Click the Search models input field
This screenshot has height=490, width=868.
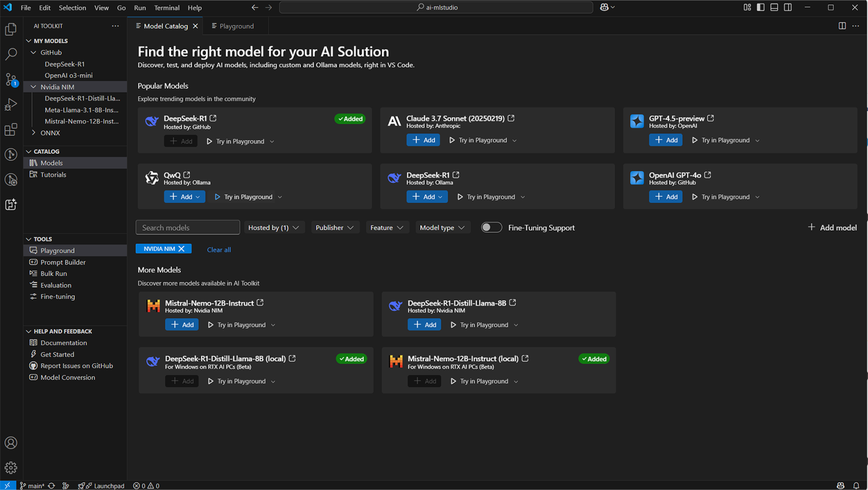tap(188, 227)
